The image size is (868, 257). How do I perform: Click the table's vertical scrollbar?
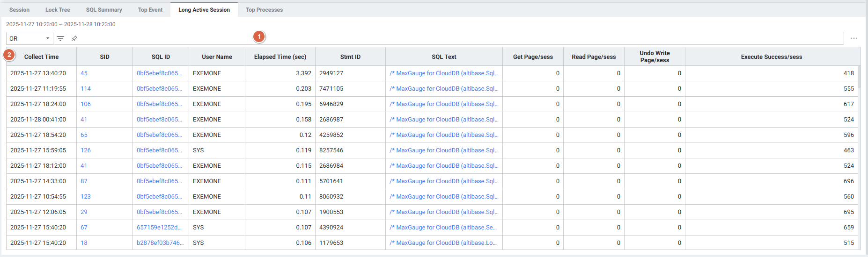[858, 79]
